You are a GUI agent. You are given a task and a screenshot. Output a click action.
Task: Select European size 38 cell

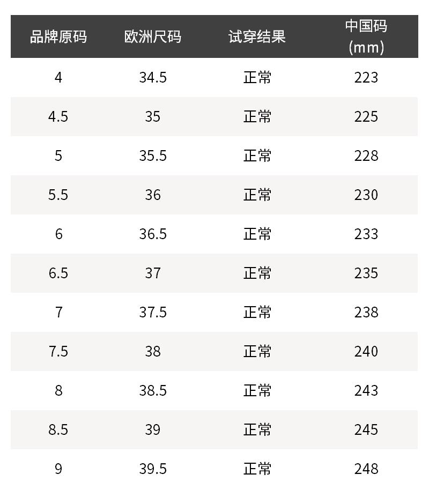[x=153, y=352]
